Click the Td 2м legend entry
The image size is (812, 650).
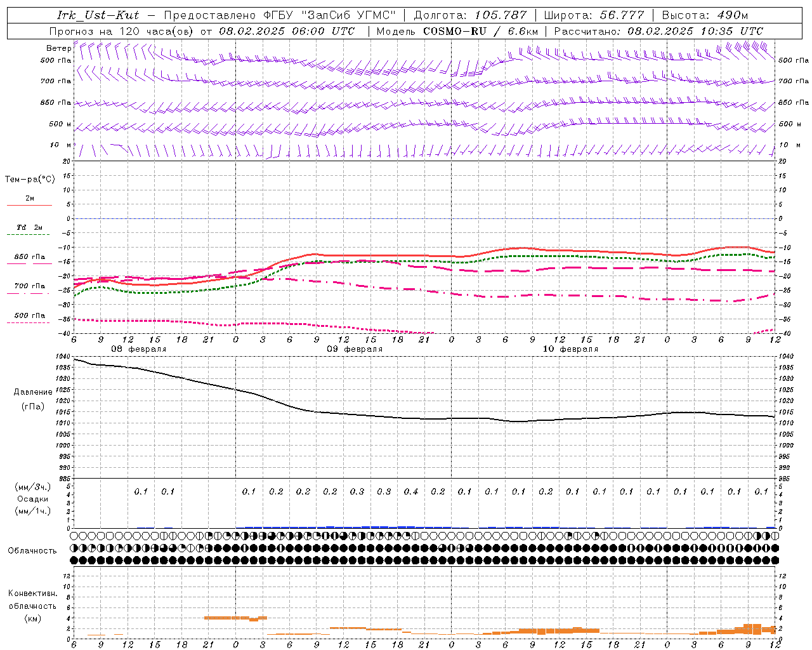point(29,227)
